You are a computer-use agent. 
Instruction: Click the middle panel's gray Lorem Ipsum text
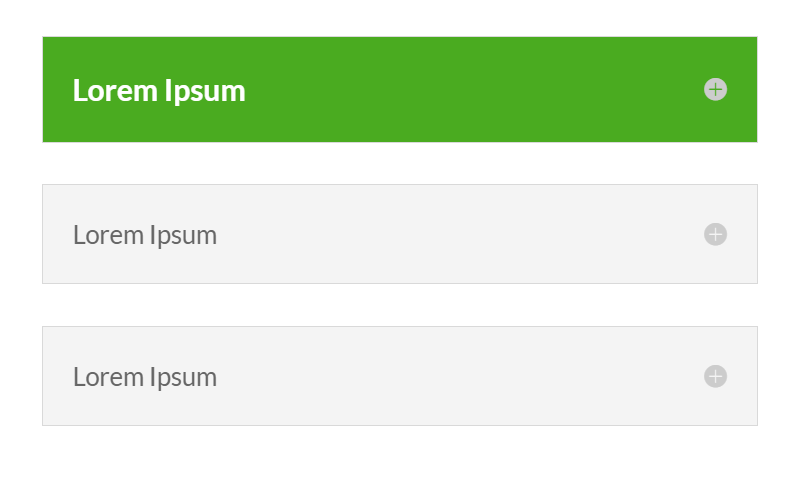coord(145,235)
